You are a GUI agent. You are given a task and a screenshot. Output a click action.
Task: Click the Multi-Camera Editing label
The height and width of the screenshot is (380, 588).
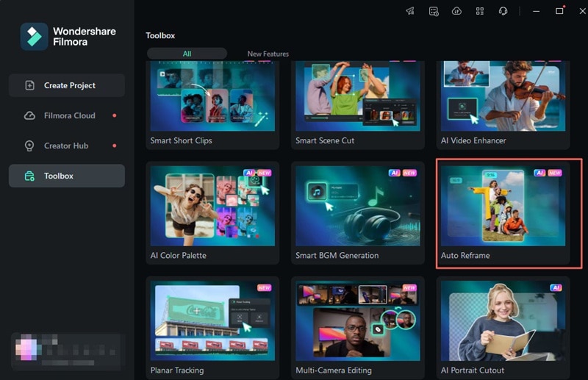tap(334, 370)
